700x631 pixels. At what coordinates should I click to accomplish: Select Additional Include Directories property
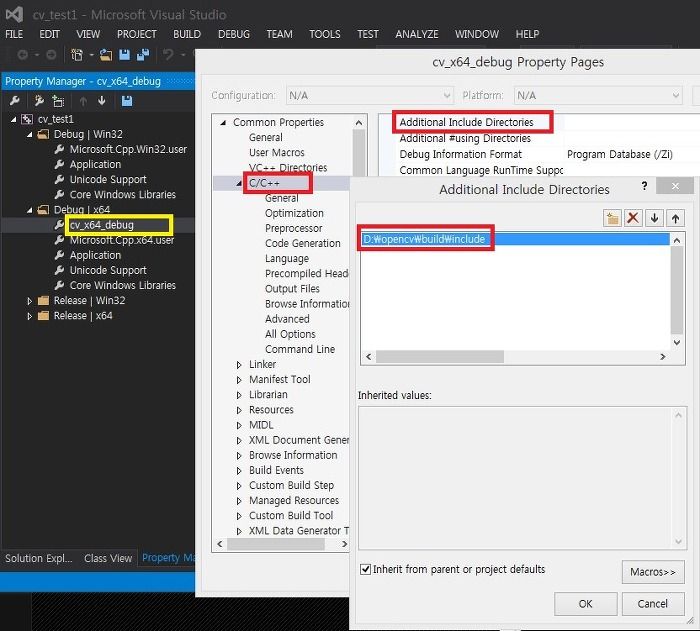pyautogui.click(x=466, y=122)
